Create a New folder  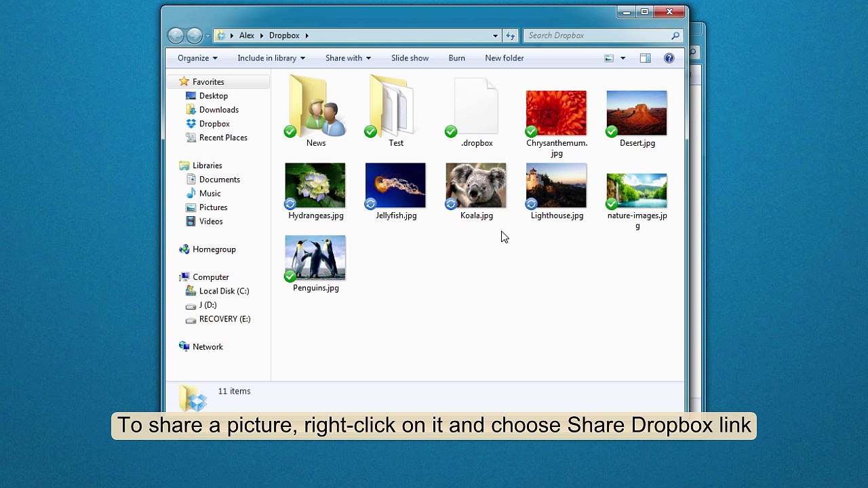click(504, 58)
